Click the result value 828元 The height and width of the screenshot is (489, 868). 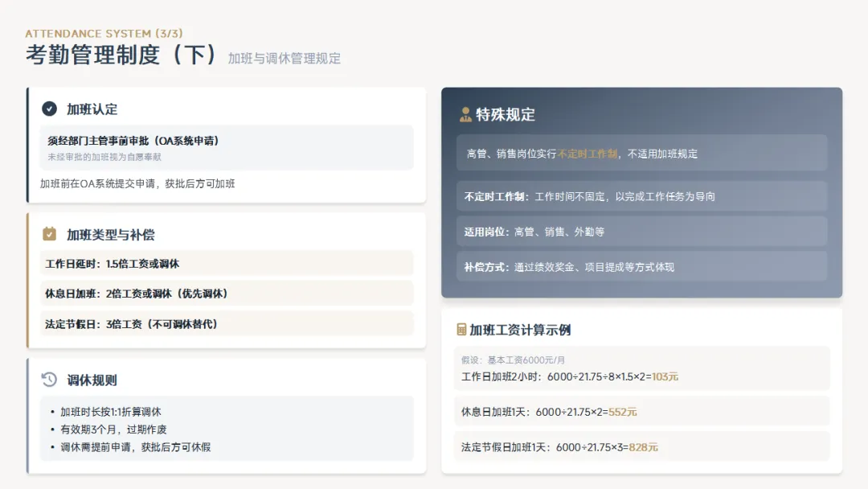tap(643, 447)
